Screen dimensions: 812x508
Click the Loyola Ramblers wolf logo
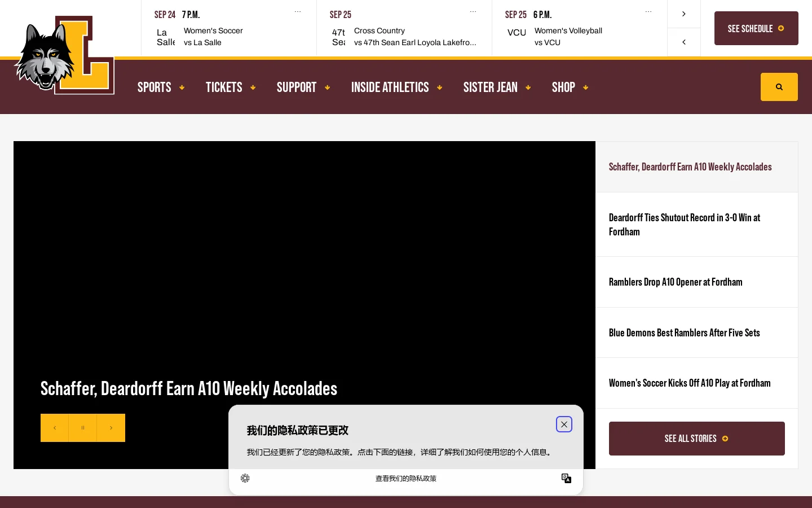click(64, 55)
